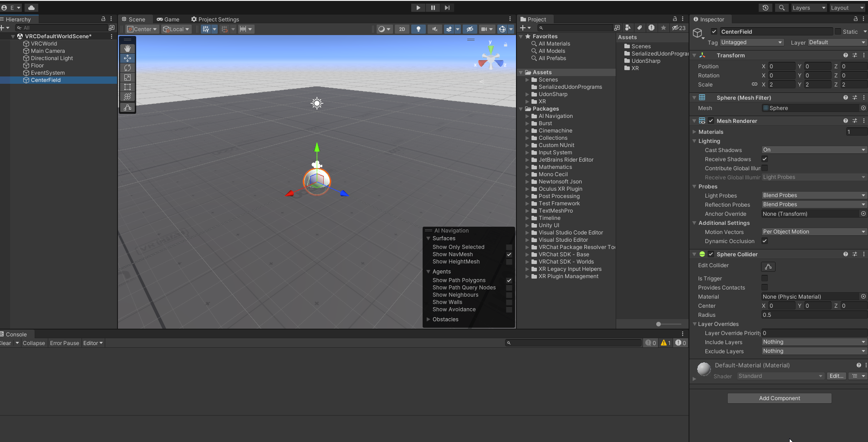Viewport: 868px width, 442px height.
Task: Switch to the Game tab
Action: point(168,20)
